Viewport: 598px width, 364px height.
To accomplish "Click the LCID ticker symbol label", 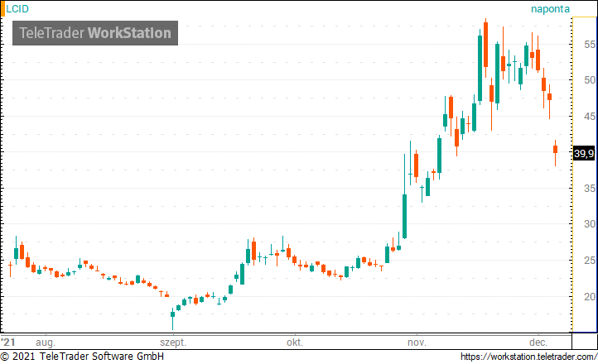I will point(17,9).
